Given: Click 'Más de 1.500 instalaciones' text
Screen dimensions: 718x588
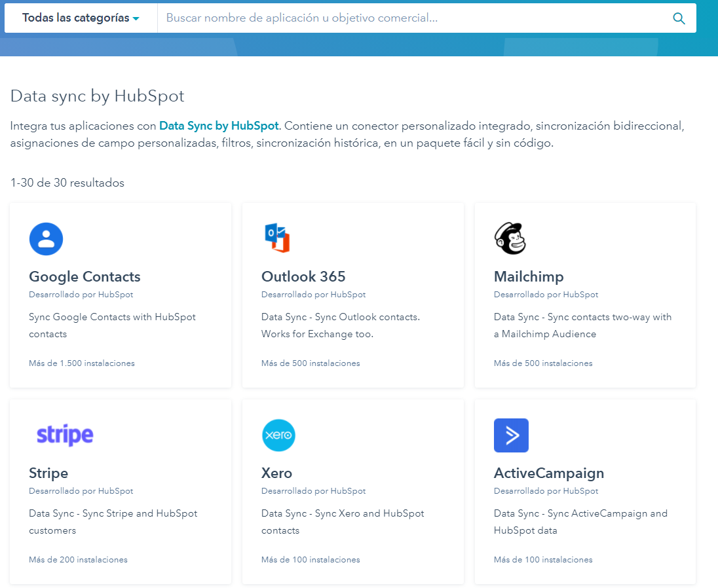Looking at the screenshot, I should tap(82, 363).
